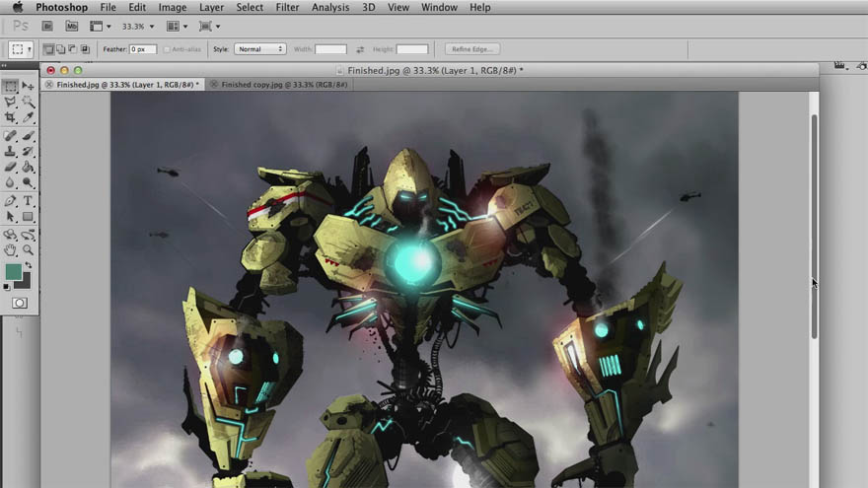Image resolution: width=868 pixels, height=488 pixels.
Task: Select the Crop tool
Action: coord(11,117)
